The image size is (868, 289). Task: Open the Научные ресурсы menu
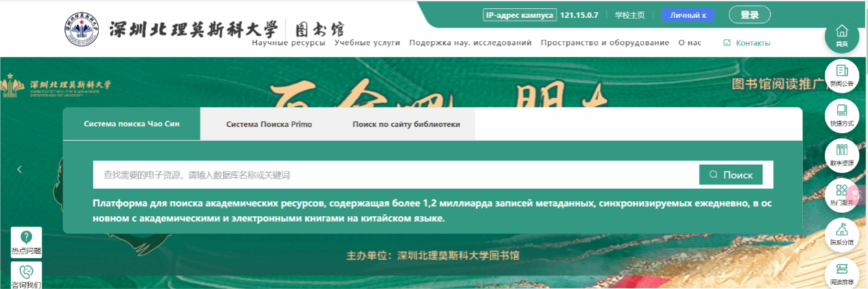tap(289, 43)
